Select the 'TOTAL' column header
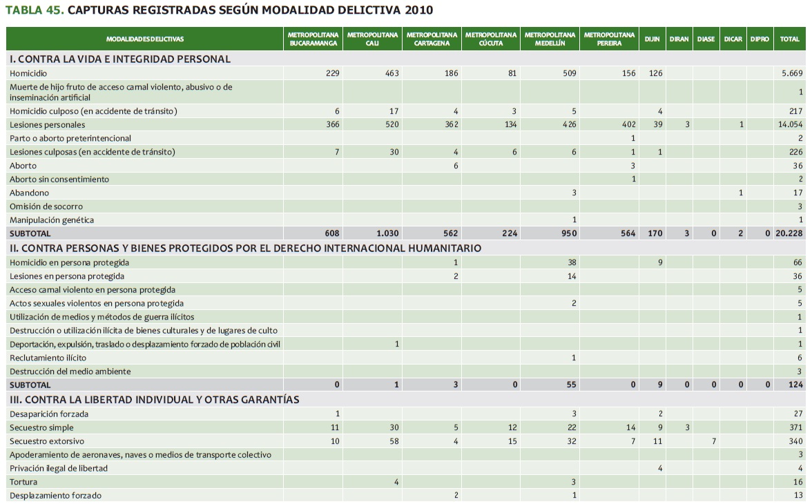Screen dimensions: 812x504 point(789,39)
